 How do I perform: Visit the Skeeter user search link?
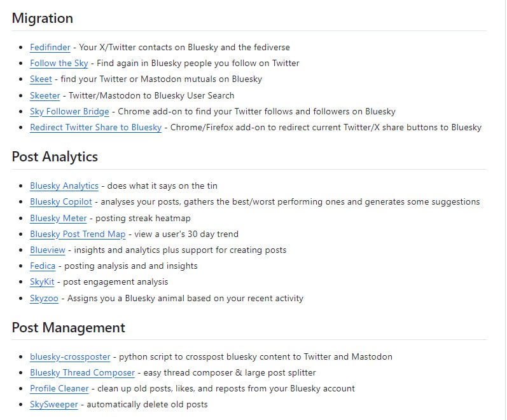(x=45, y=95)
